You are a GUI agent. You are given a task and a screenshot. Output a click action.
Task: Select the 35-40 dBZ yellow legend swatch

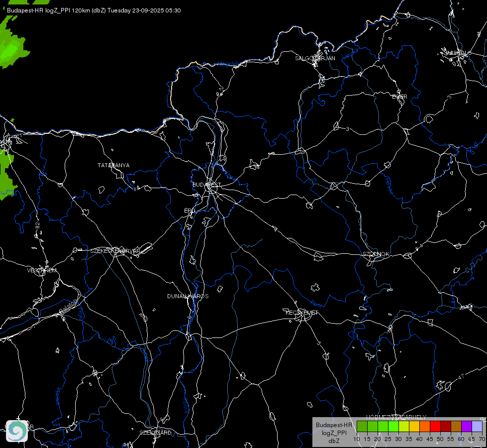(414, 427)
